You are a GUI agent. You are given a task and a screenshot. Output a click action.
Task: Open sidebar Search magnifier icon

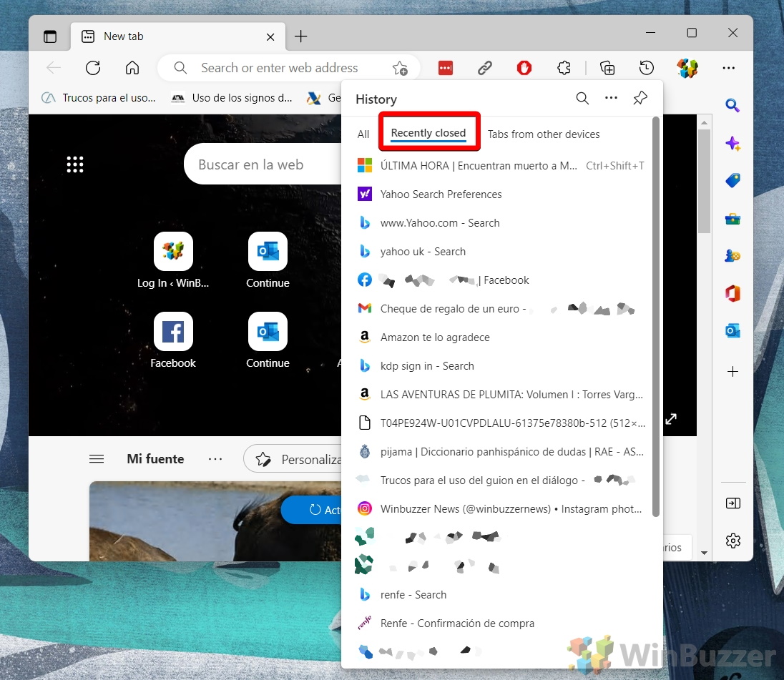(732, 105)
